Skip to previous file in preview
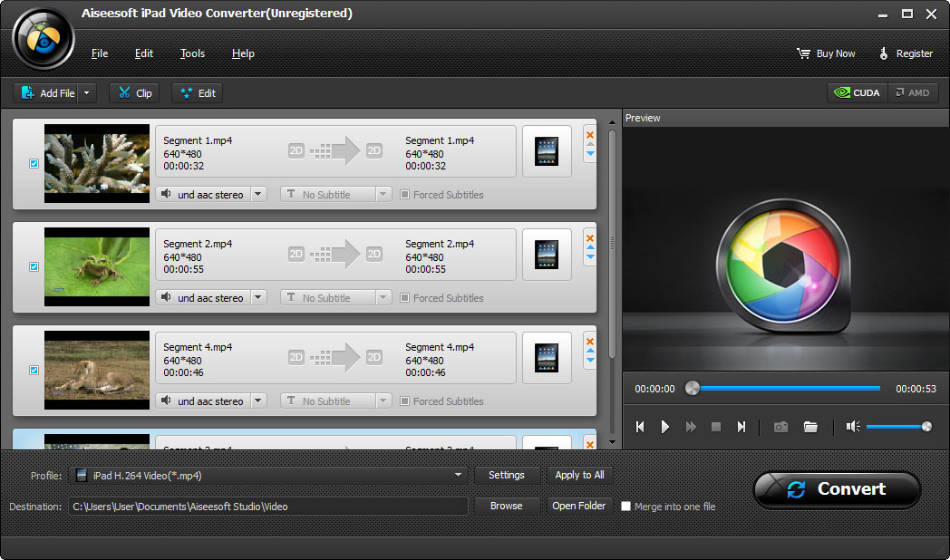Image resolution: width=950 pixels, height=560 pixels. click(x=640, y=427)
